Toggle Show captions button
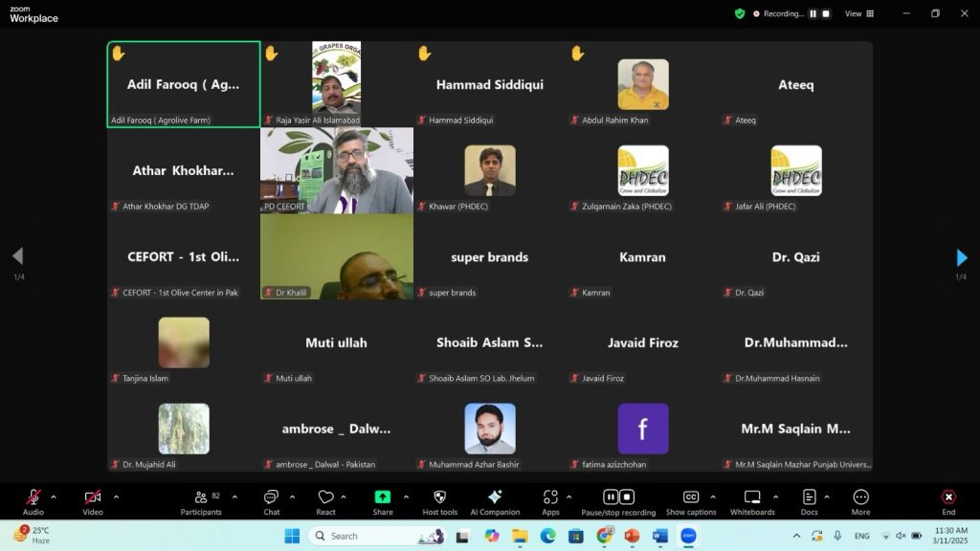 point(690,501)
